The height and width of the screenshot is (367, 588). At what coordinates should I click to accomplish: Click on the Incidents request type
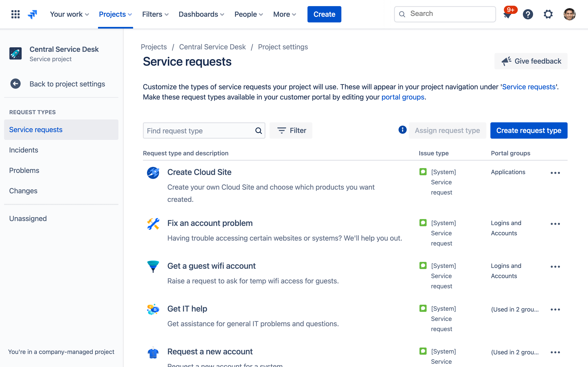coord(24,150)
